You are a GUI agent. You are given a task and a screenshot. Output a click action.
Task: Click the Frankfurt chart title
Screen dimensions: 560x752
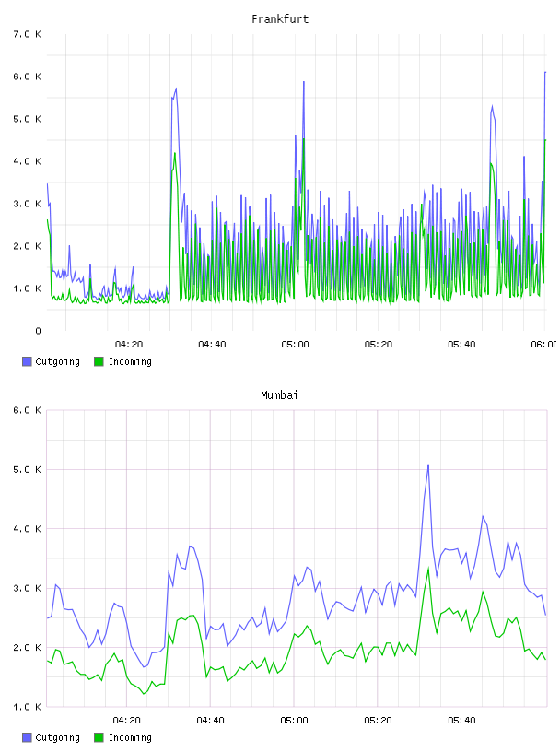[280, 19]
